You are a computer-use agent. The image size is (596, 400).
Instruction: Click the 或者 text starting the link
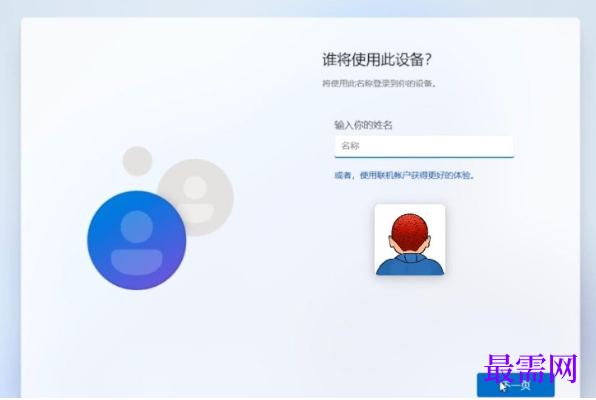pos(342,175)
